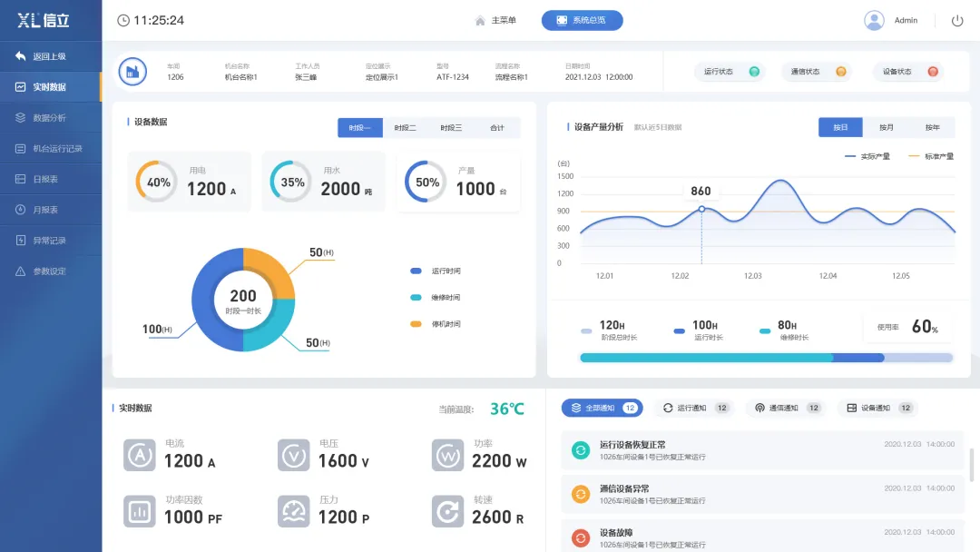Click the 860 data point on chart
Image resolution: width=980 pixels, height=552 pixels.
click(701, 209)
